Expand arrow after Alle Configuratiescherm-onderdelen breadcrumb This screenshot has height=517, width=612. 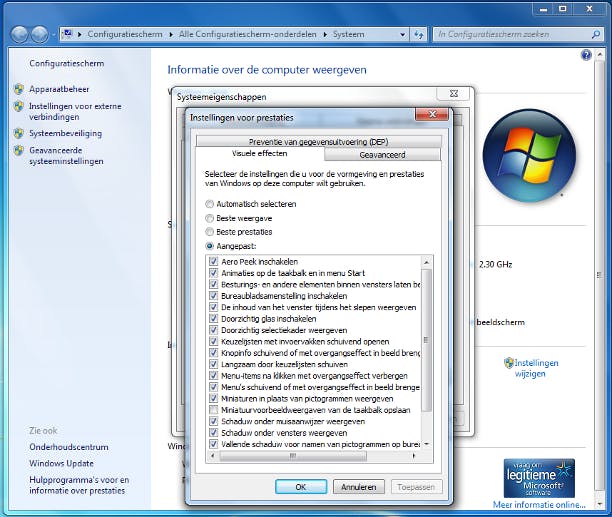click(x=325, y=34)
